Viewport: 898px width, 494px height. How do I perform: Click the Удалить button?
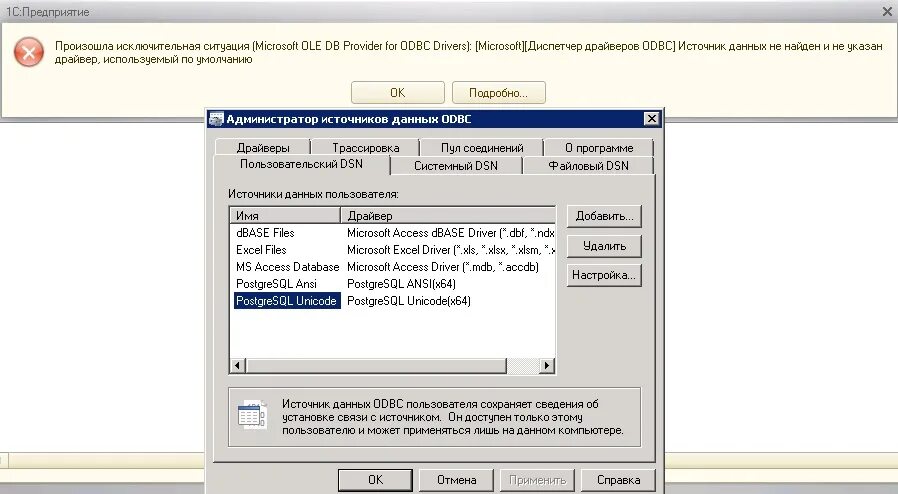point(604,246)
